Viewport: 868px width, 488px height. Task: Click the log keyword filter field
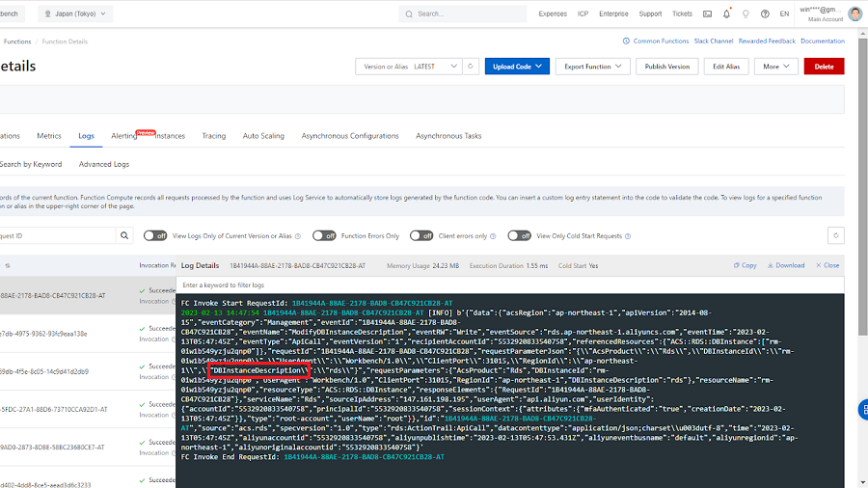(x=511, y=285)
